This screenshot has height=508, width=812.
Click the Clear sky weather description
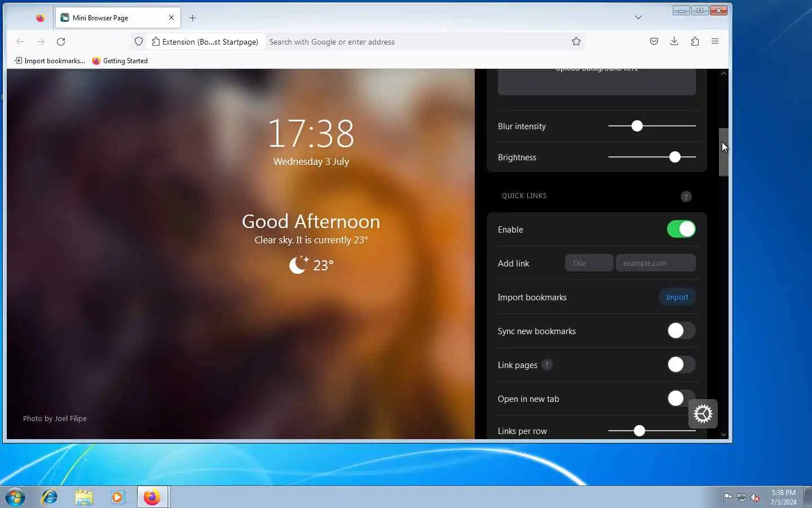311,240
